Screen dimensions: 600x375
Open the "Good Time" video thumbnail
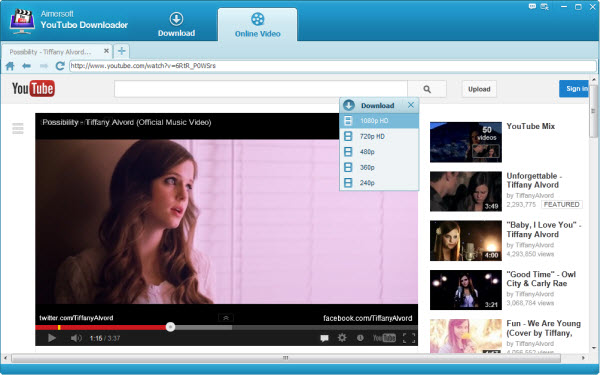tap(466, 290)
